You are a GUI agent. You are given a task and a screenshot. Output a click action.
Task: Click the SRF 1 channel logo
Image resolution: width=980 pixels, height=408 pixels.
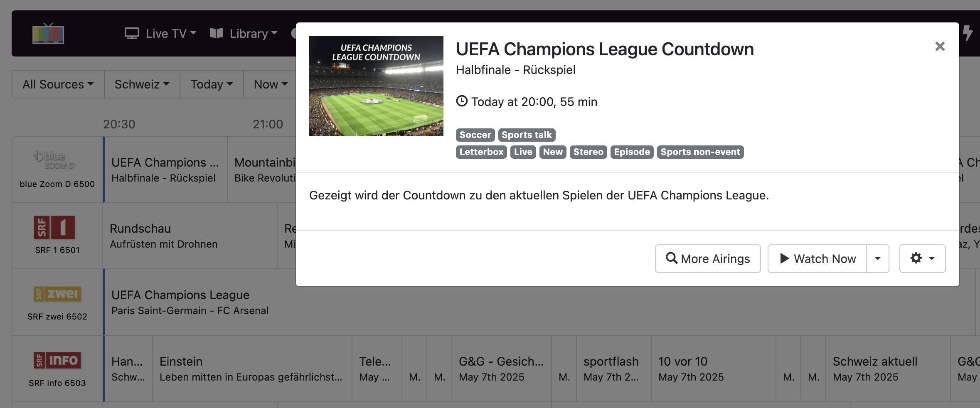(x=54, y=227)
